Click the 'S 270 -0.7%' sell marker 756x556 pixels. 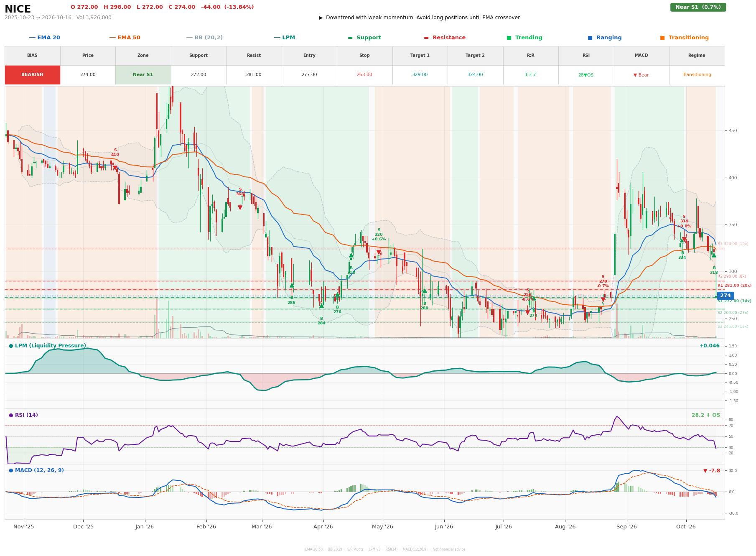coord(603,300)
